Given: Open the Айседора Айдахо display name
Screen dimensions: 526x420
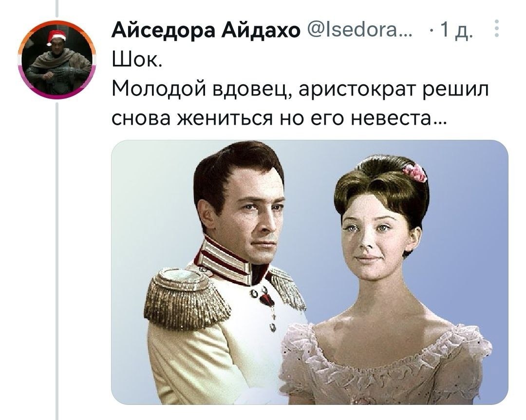Looking at the screenshot, I should [x=206, y=31].
